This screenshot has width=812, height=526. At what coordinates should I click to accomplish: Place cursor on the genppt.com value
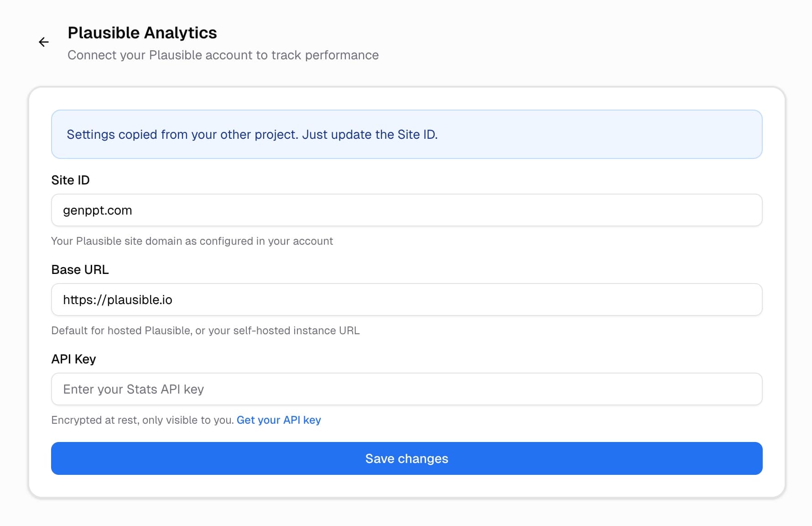coord(97,210)
